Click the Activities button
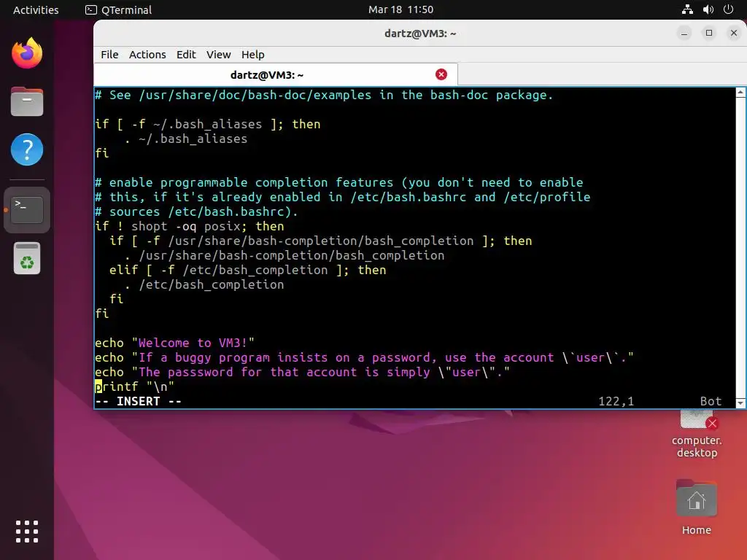The height and width of the screenshot is (560, 747). [36, 9]
